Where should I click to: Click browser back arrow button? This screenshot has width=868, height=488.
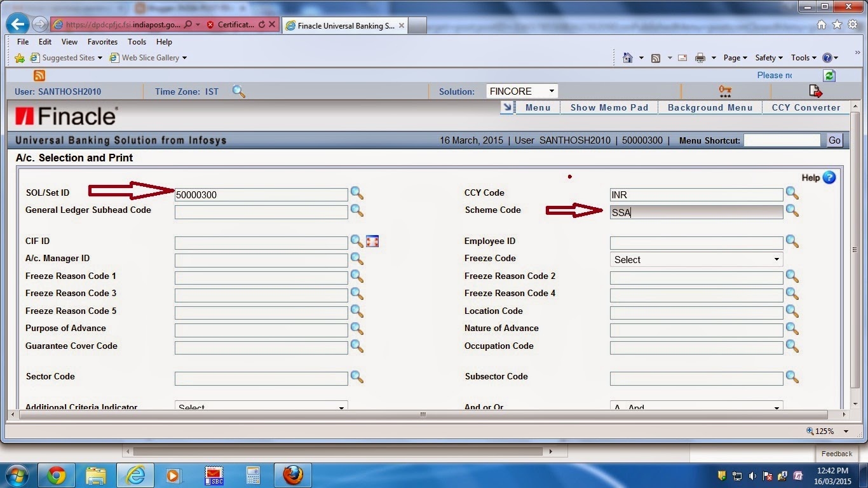click(x=17, y=25)
